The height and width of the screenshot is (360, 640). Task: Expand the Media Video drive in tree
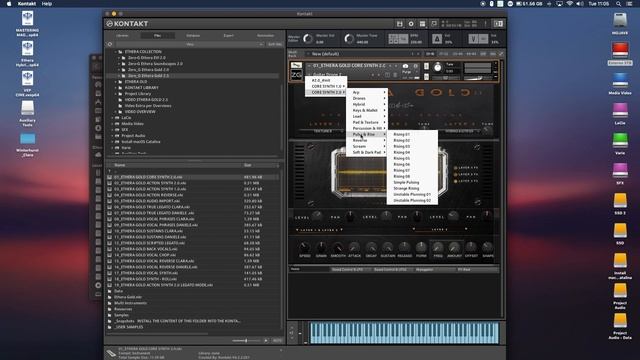click(x=113, y=124)
